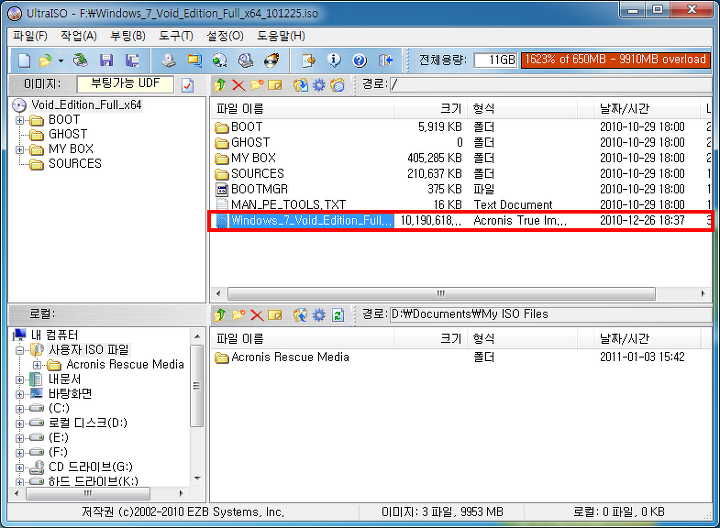Click the Save floppy disk icon
The height and width of the screenshot is (528, 720).
tap(107, 60)
